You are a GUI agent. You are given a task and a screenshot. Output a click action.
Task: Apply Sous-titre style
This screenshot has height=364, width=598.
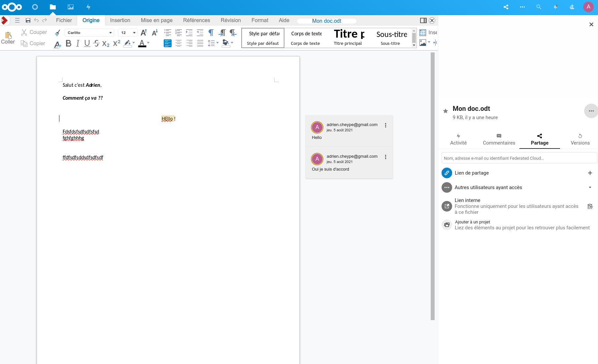click(390, 38)
